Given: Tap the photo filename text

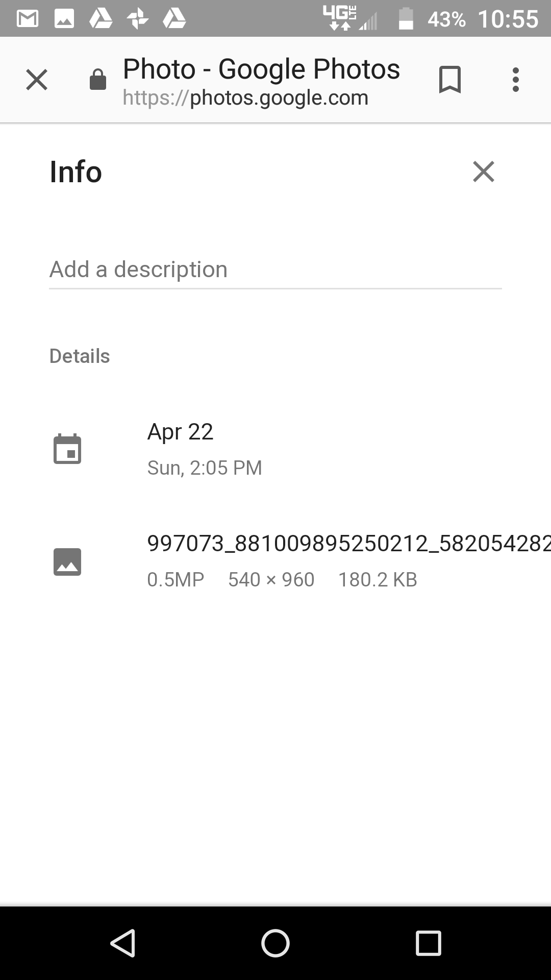Looking at the screenshot, I should coord(348,543).
